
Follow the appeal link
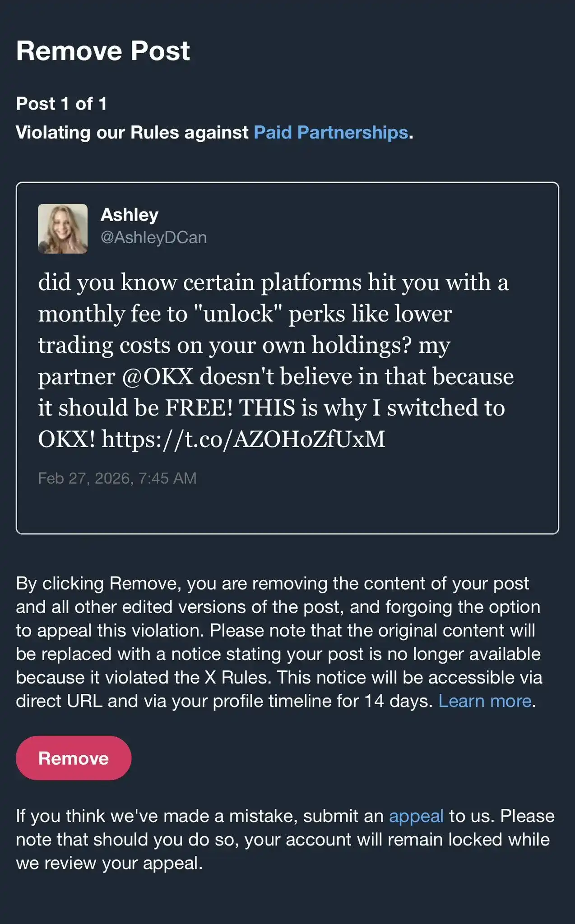click(x=416, y=816)
